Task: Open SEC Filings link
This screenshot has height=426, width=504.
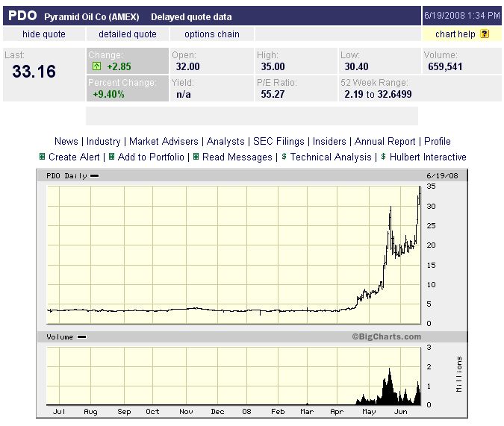Action: [x=279, y=141]
